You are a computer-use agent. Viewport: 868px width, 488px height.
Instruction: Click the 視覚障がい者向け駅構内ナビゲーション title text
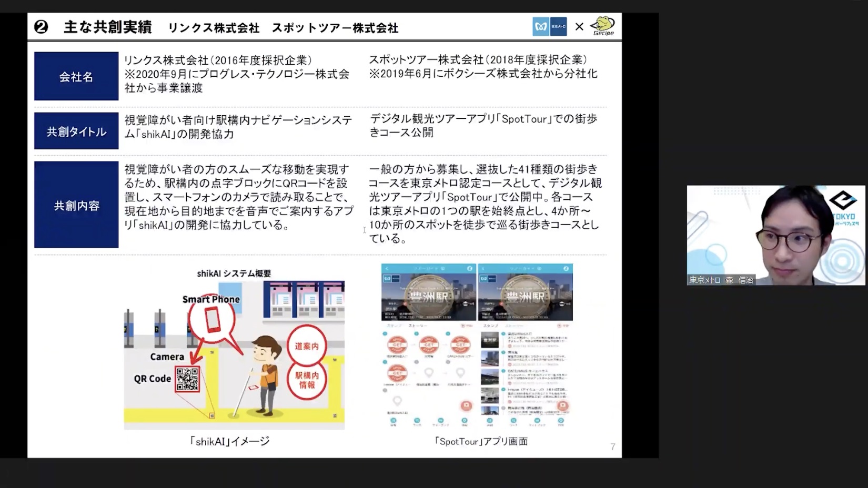coord(238,127)
